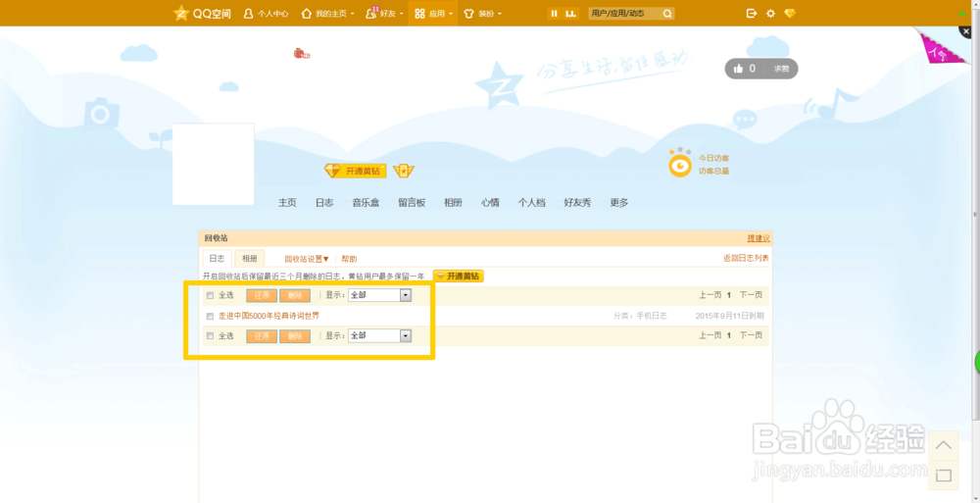
Task: Open 今日访客 link
Action: coord(713,158)
